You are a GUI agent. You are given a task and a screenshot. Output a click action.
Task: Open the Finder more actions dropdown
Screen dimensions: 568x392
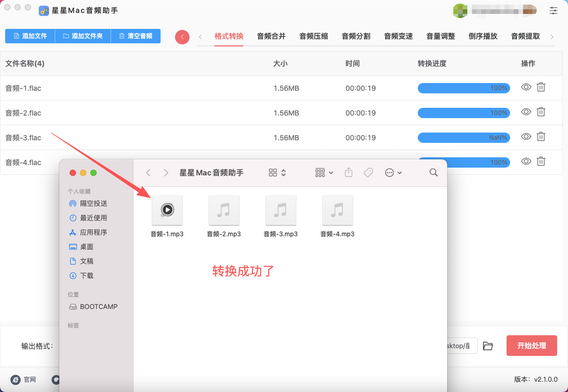393,173
